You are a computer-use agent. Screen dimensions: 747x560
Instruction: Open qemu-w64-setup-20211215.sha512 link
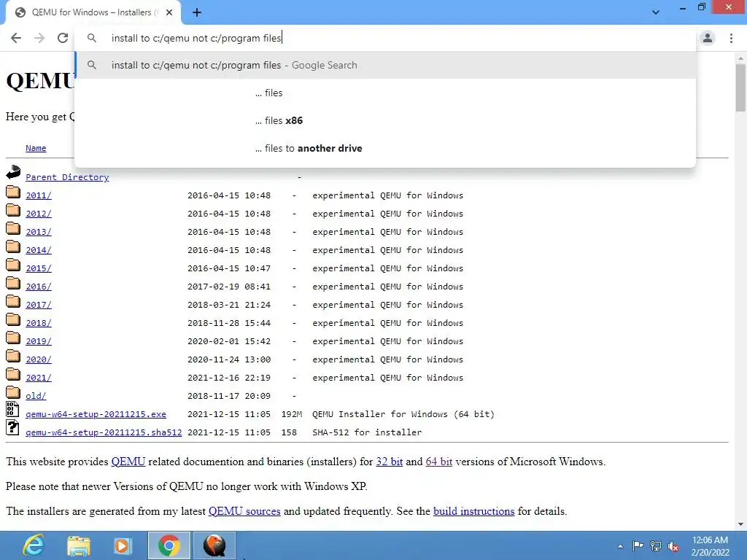[104, 432]
